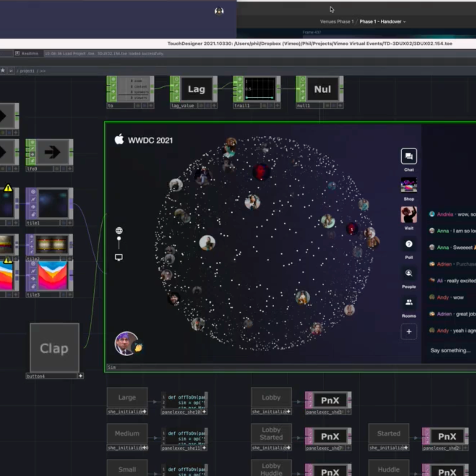Toggle the Realtime checkbox
Viewport: 476px width, 476px height.
[x=17, y=53]
